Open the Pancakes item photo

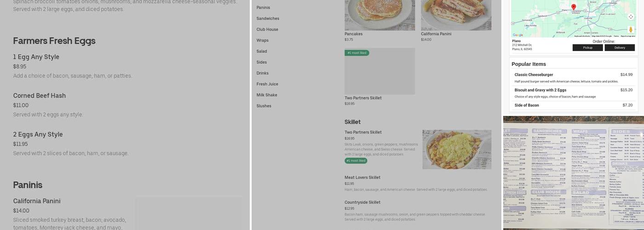point(379,15)
